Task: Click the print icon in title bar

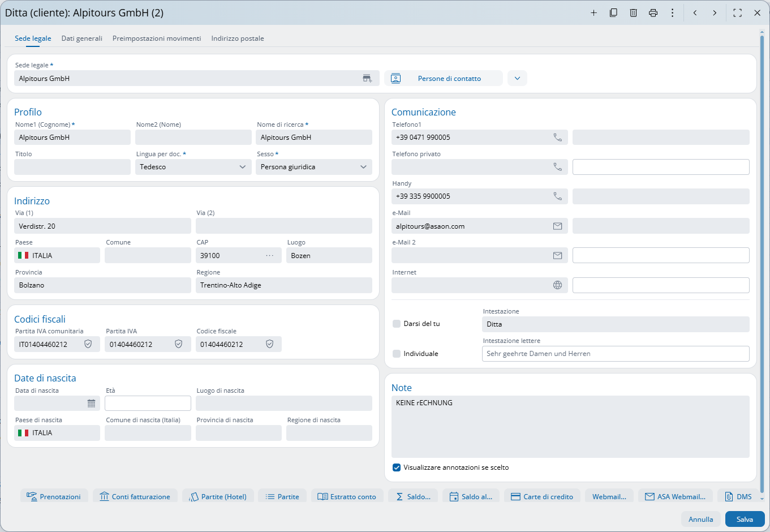Action: pos(653,12)
